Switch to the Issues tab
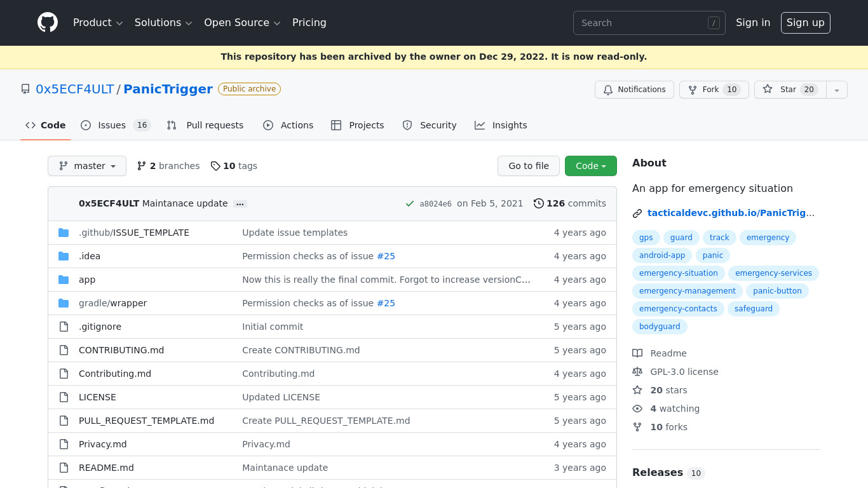Viewport: 868px width, 488px height. pos(116,125)
